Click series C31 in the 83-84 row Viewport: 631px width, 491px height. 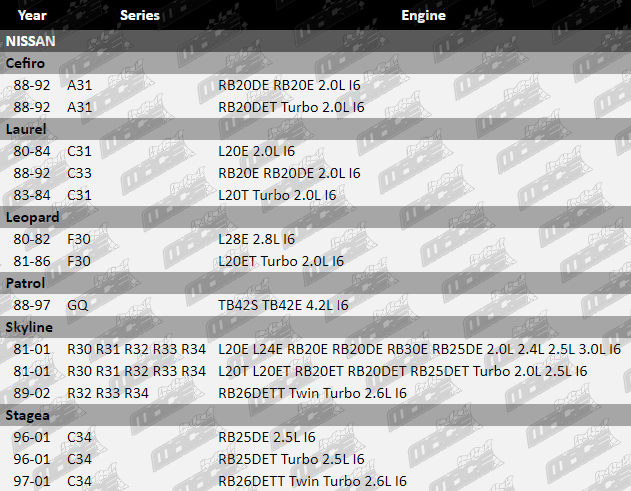click(x=79, y=195)
